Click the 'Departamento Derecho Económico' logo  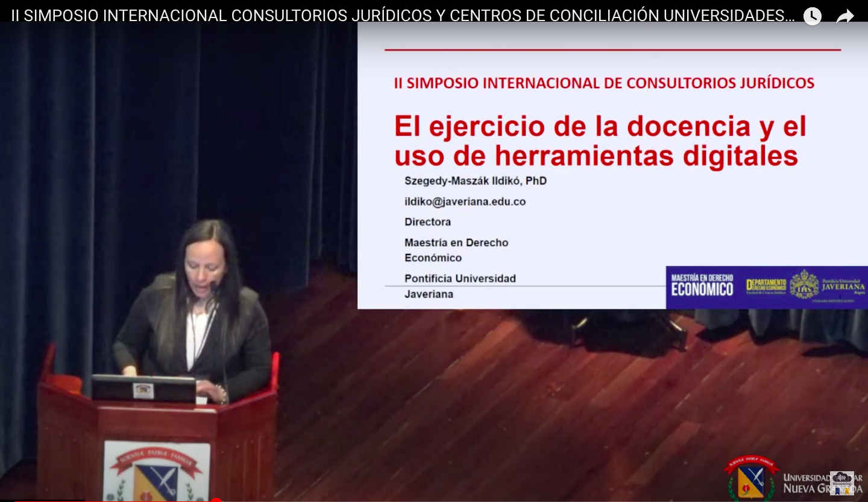[766, 286]
